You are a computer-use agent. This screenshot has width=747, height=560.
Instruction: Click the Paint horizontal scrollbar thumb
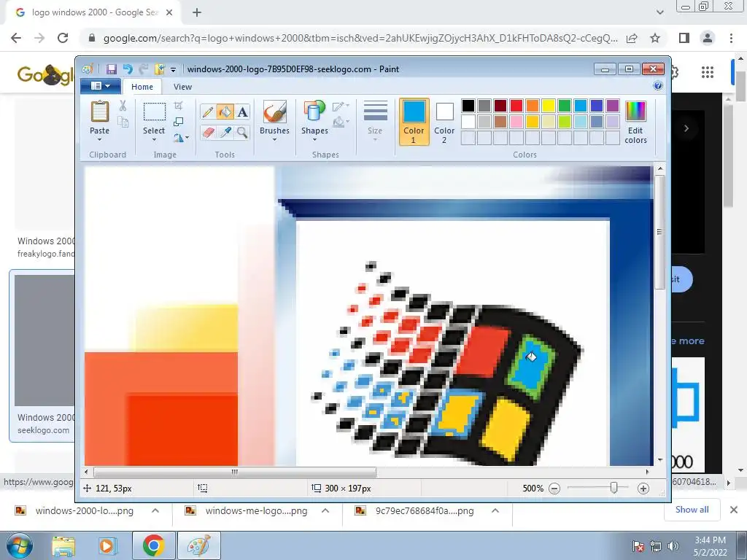tap(234, 472)
